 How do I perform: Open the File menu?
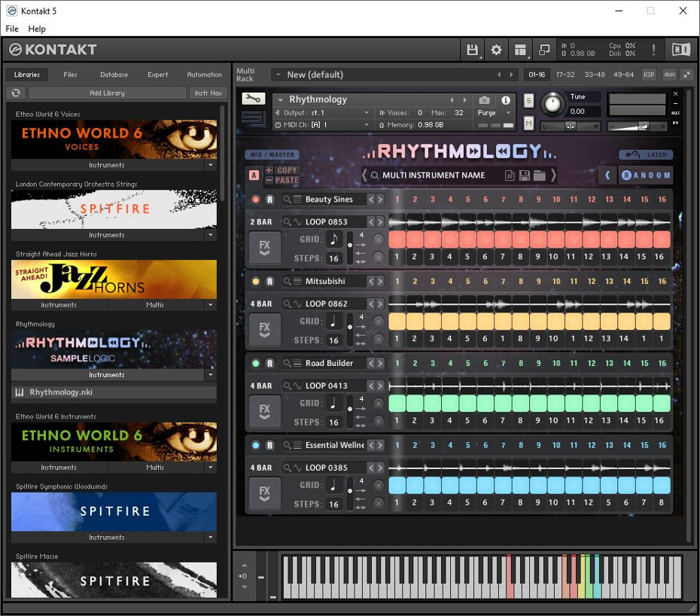point(12,29)
